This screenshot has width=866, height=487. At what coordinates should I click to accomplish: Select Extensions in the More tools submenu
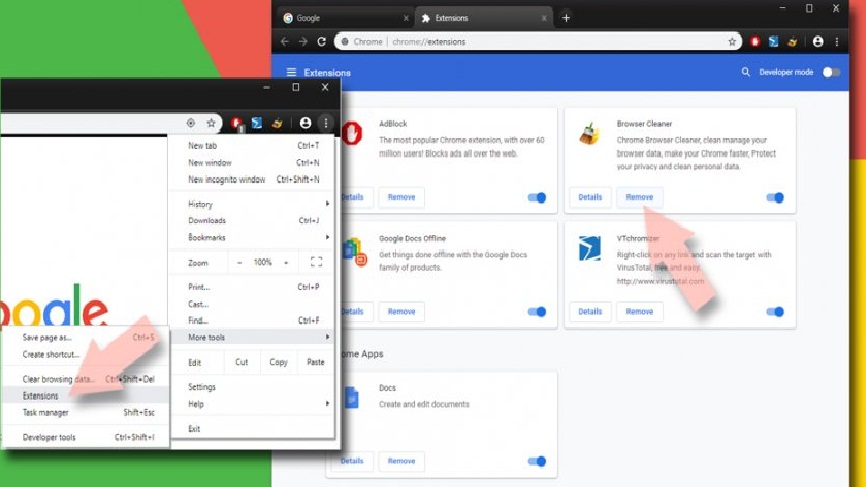click(41, 396)
